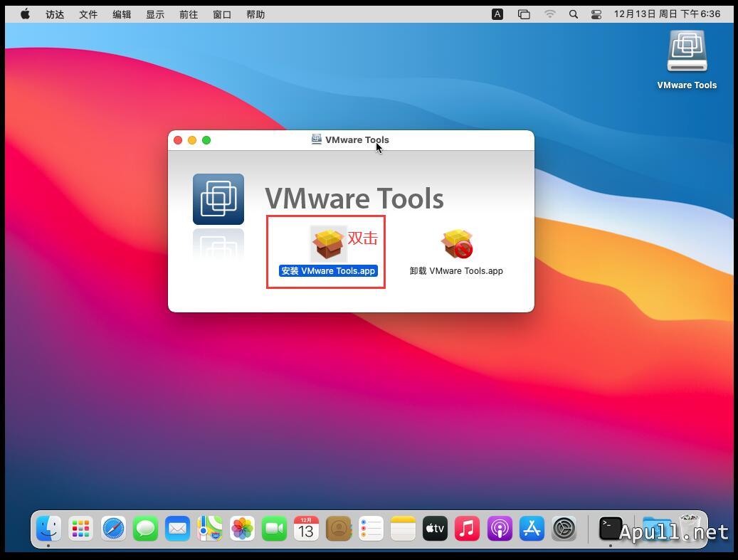738x560 pixels.
Task: Click the VMware Tools window title proxy icon
Action: coord(317,139)
